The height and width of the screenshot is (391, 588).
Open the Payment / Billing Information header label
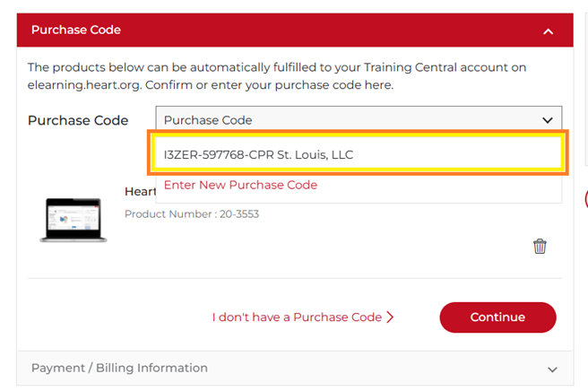pos(119,368)
